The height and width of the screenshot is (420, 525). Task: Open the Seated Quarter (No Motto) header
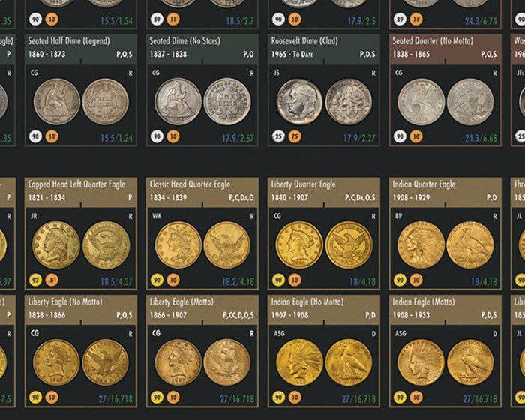445,49
